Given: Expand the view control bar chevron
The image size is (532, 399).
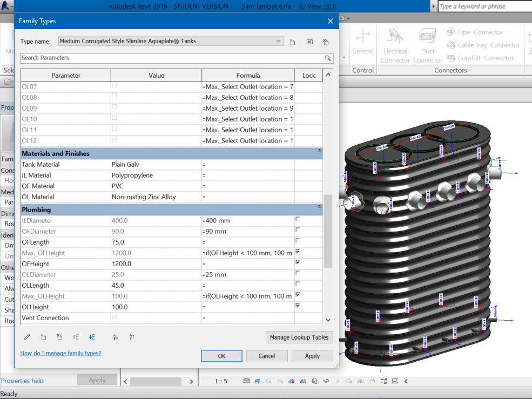Looking at the screenshot, I should [406, 381].
